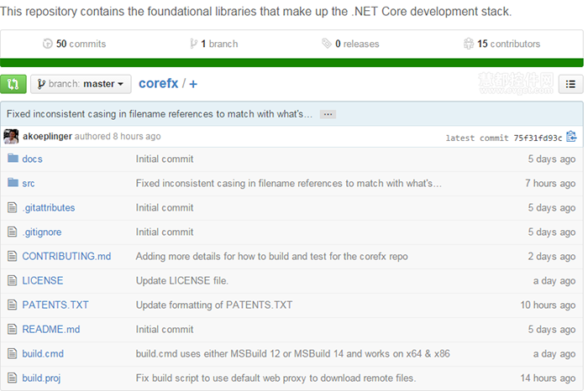Click the src folder icon
Viewport: 588px width, 391px height.
(13, 182)
